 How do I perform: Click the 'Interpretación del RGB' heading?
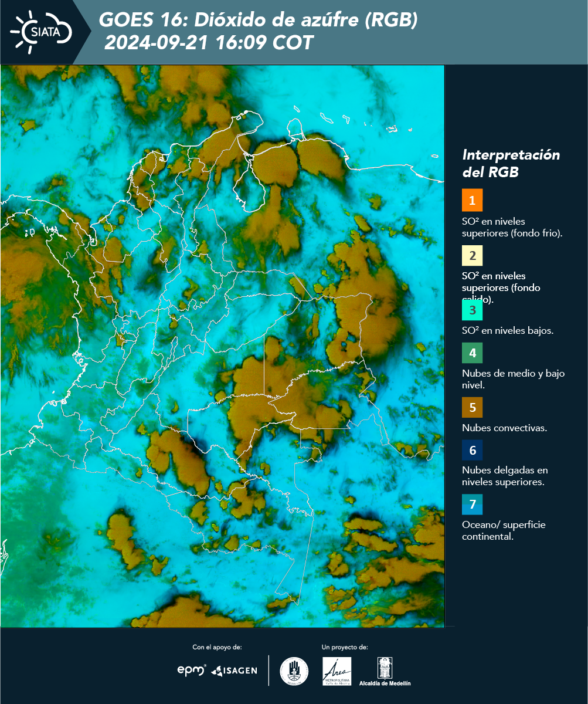511,164
